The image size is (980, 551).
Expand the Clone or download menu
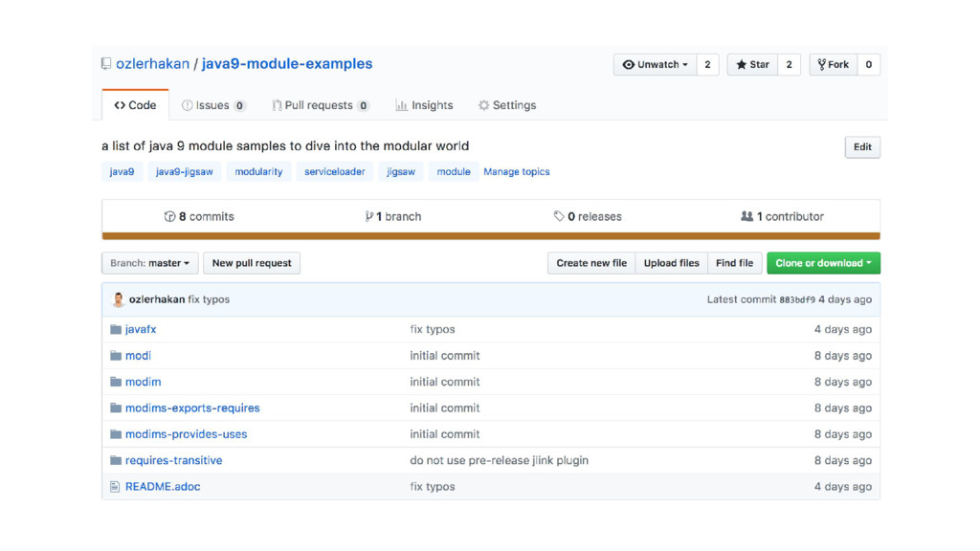[823, 263]
